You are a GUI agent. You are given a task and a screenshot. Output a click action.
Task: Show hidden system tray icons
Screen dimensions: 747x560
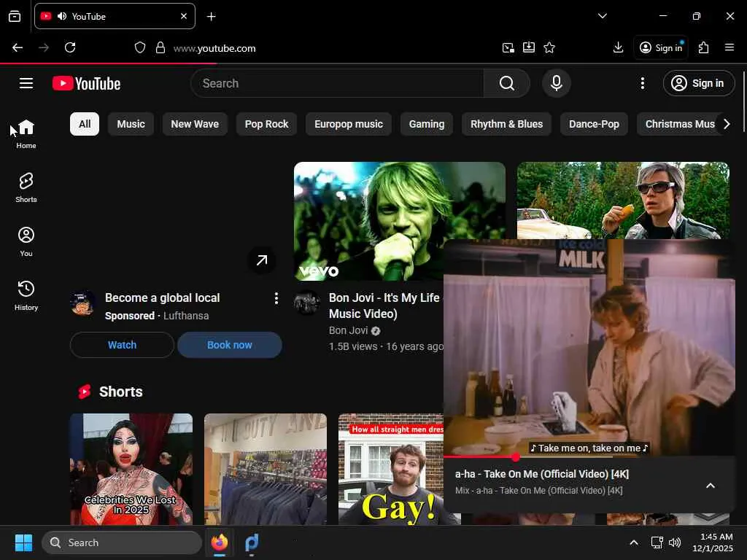pyautogui.click(x=634, y=542)
